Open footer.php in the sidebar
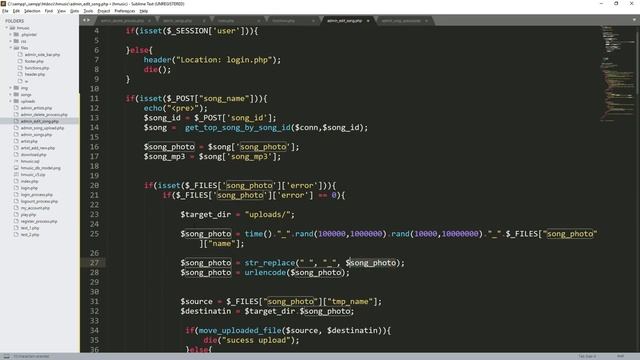This screenshot has width=640, height=360. (x=34, y=61)
